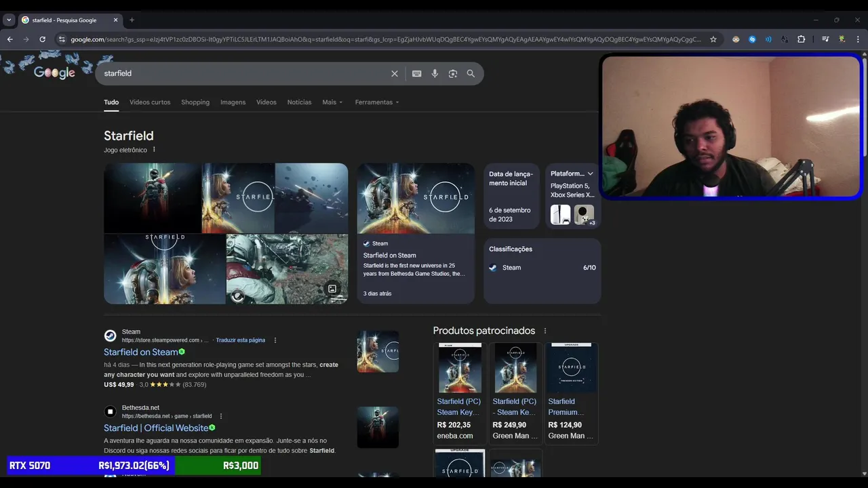Open the Starfield on Steam result link

(x=140, y=352)
